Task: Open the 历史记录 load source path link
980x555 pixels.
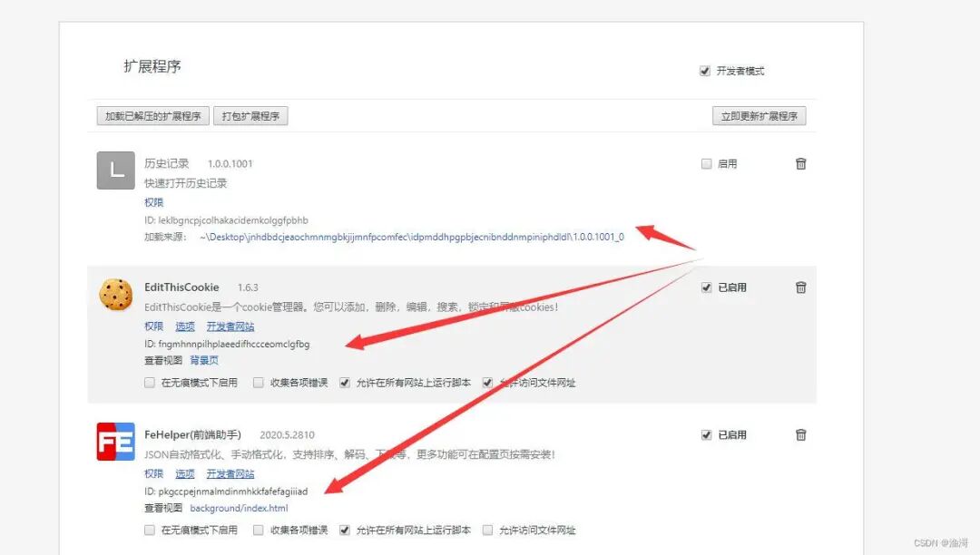Action: (x=412, y=237)
